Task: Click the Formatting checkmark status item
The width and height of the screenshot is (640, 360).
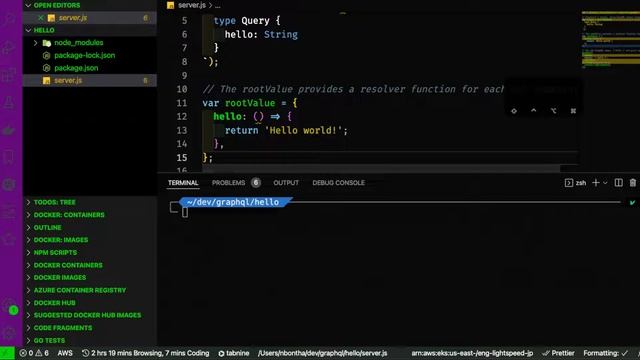Action: pyautogui.click(x=606, y=353)
